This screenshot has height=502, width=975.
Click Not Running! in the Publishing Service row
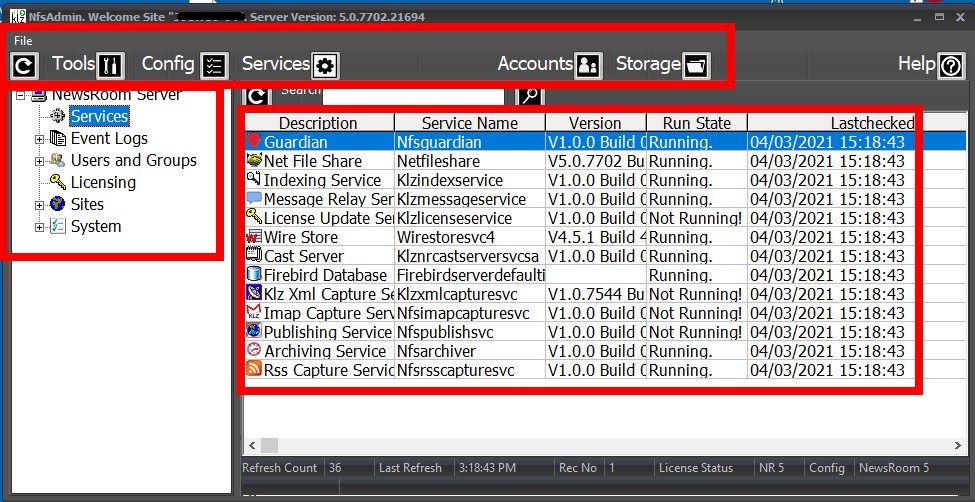coord(695,332)
